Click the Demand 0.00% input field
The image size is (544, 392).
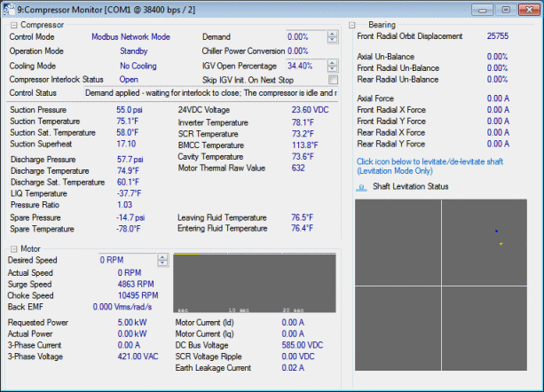coord(306,36)
